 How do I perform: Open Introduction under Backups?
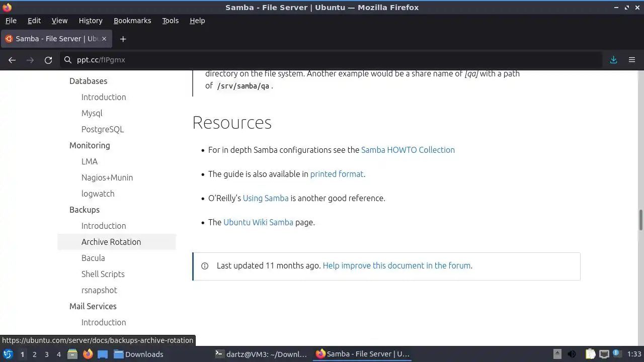point(104,226)
